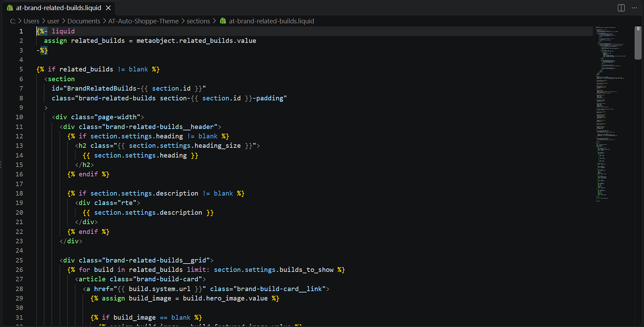Screen dimensions: 644x327
Task: Click line number 24 in the gutter
Action: coord(19,250)
